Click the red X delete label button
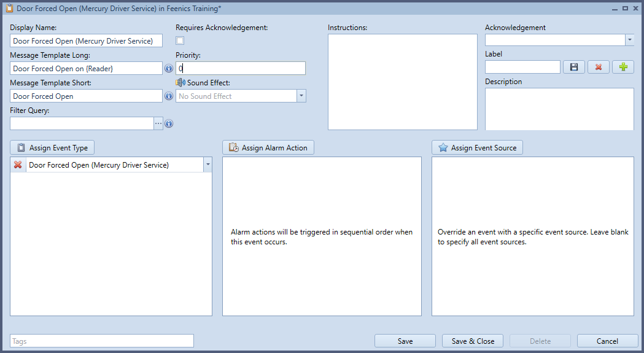The height and width of the screenshot is (353, 644). pyautogui.click(x=599, y=67)
